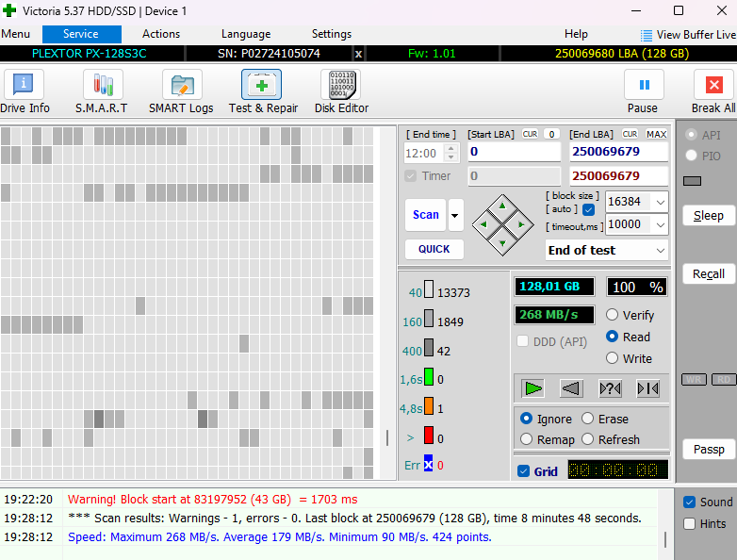The image size is (737, 560).
Task: Open the Language menu
Action: 246,34
